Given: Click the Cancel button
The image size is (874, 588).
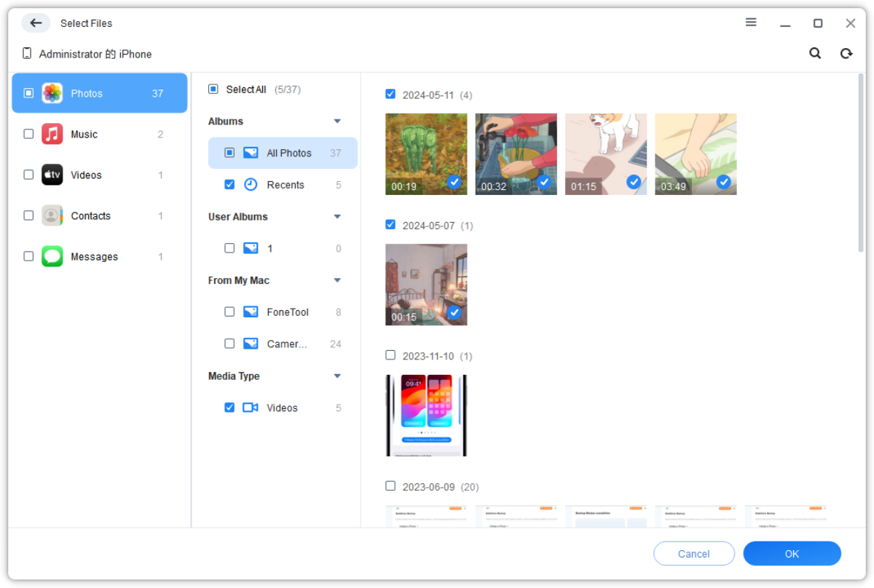Looking at the screenshot, I should coord(693,554).
